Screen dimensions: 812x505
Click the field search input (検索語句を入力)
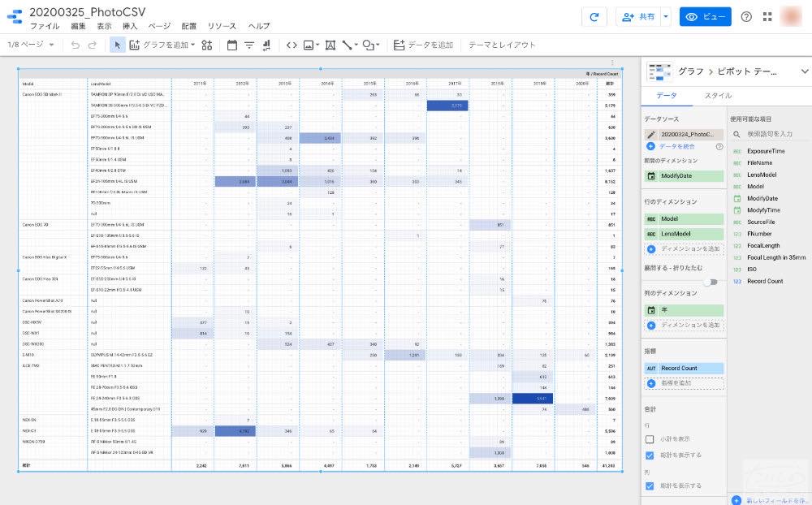click(x=770, y=134)
